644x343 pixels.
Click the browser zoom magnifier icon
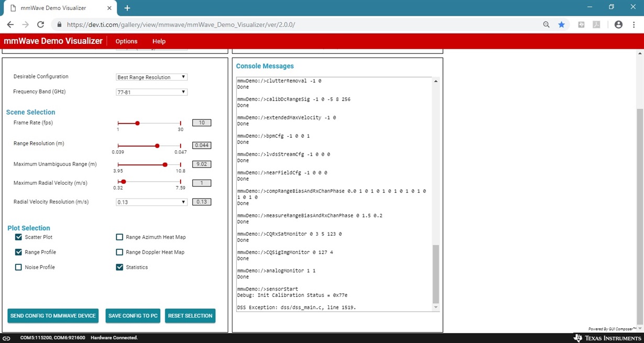[546, 25]
